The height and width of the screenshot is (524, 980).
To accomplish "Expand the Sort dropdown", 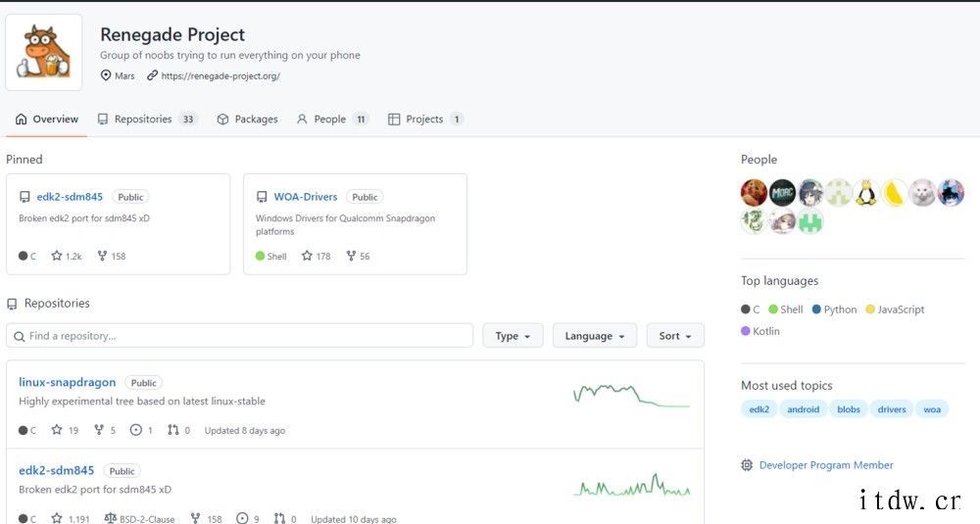I will pyautogui.click(x=675, y=335).
